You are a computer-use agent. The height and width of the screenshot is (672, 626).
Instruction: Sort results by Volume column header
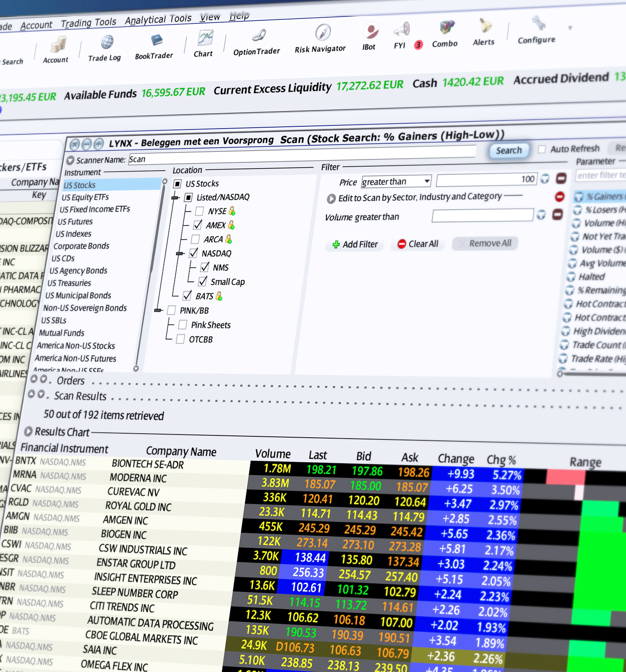tap(273, 454)
